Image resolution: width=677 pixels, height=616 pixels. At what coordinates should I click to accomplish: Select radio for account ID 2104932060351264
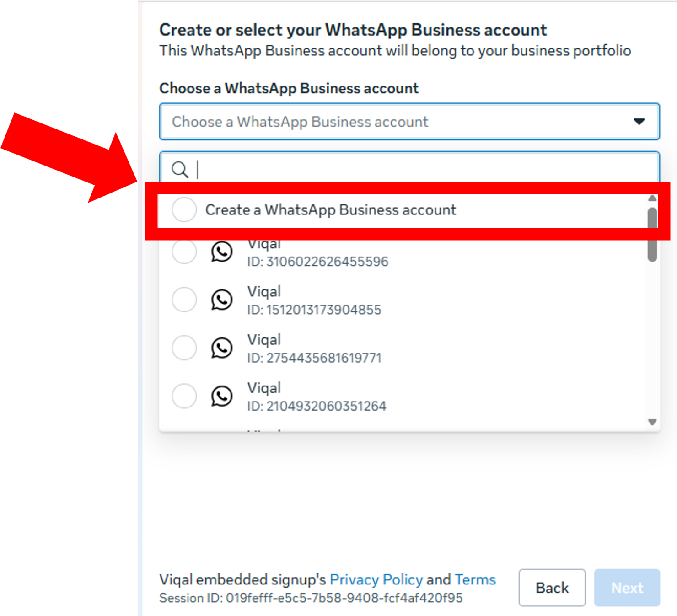coord(184,396)
